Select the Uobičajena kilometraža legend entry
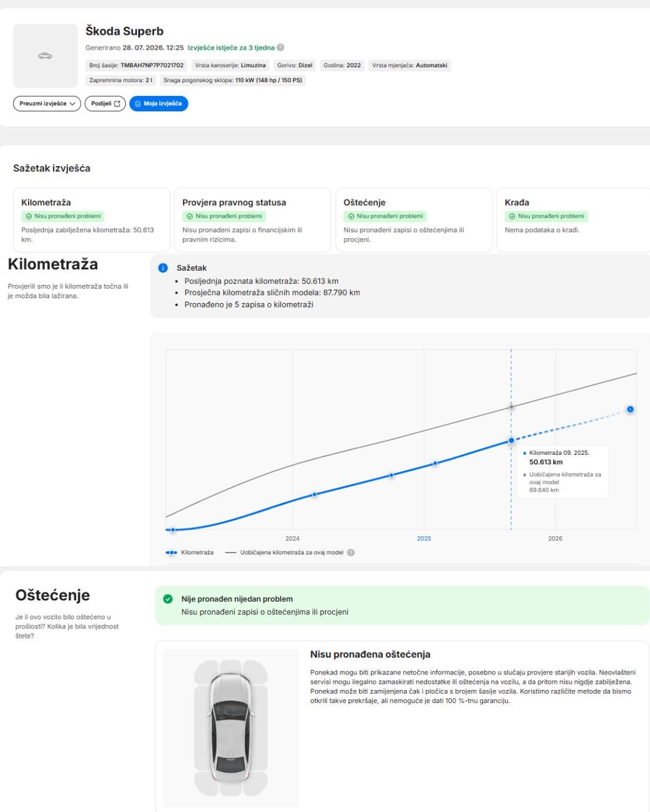650x812 pixels. tap(285, 553)
